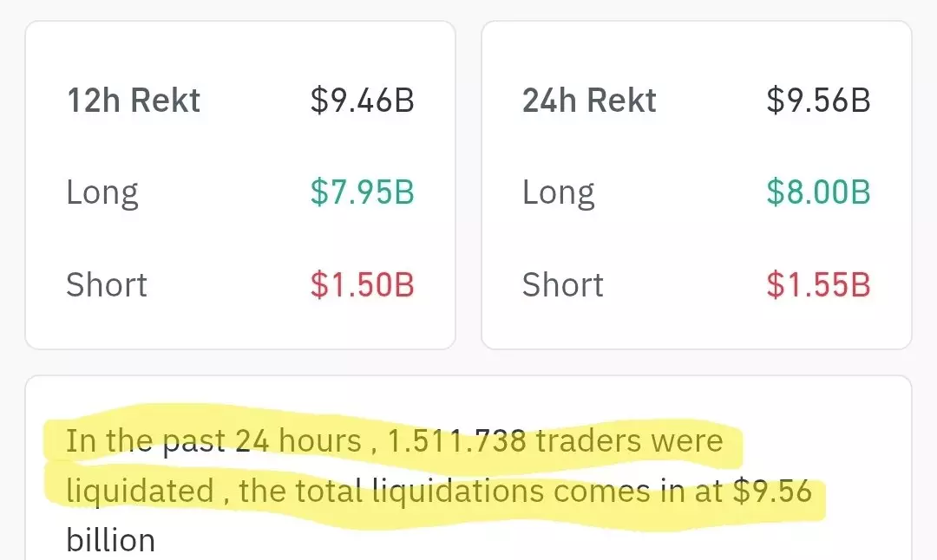The width and height of the screenshot is (937, 560).
Task: Select the 24h Rekt total $9.56B
Action: [x=818, y=101]
